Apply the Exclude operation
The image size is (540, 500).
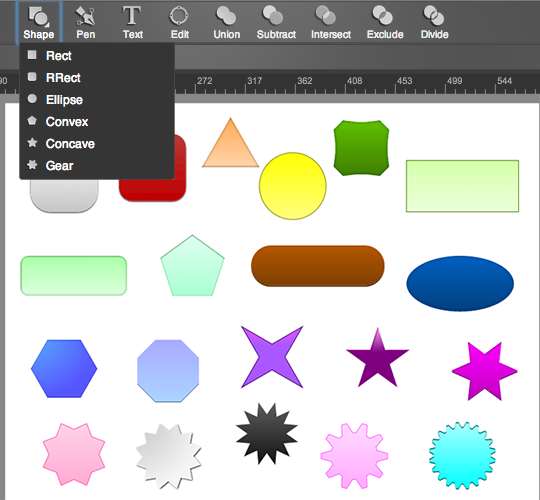(x=385, y=22)
